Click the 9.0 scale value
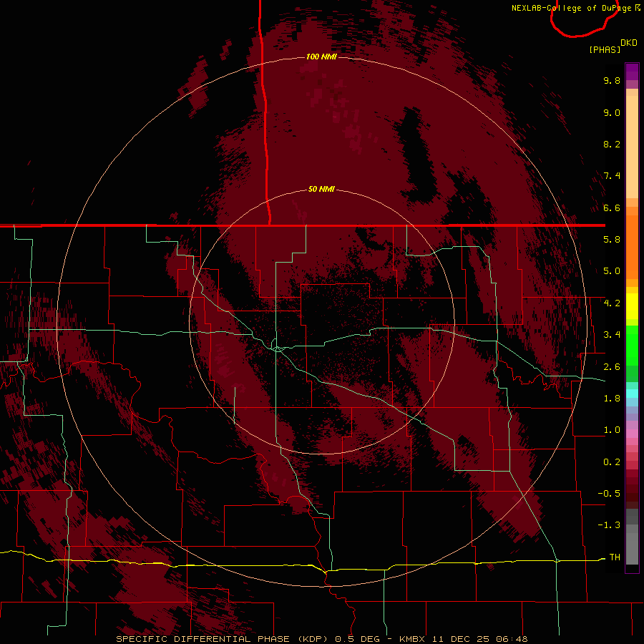 tap(612, 112)
